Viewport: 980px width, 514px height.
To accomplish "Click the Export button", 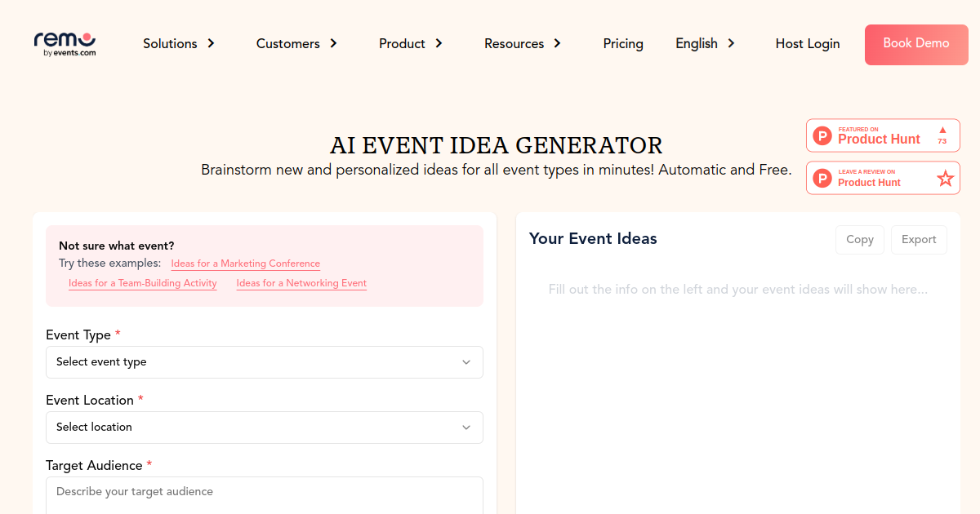I will [x=919, y=240].
